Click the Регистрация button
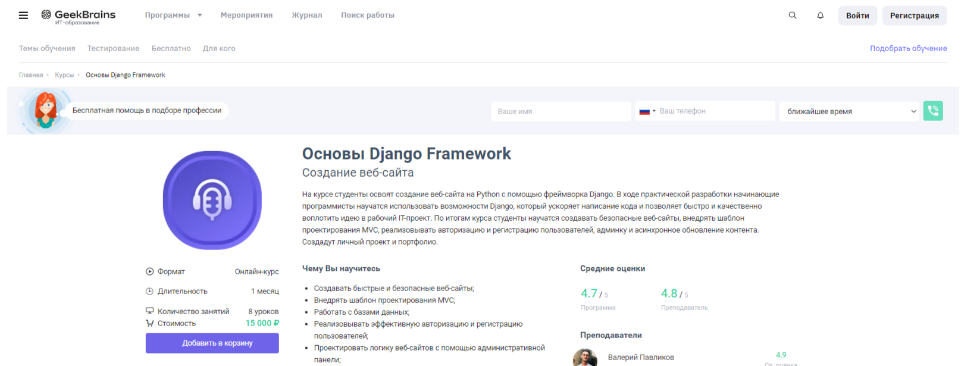Viewport: 980px width, 366px height. coord(915,15)
